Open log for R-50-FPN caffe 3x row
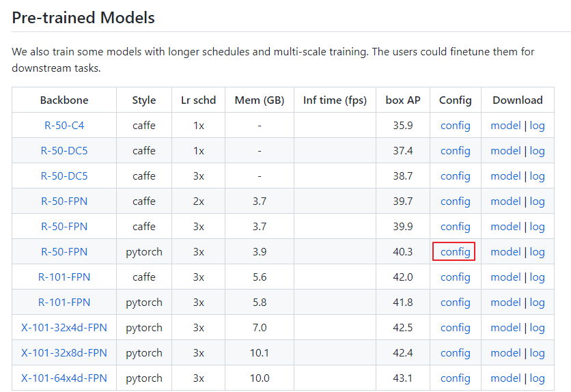This screenshot has width=571, height=392. point(537,227)
